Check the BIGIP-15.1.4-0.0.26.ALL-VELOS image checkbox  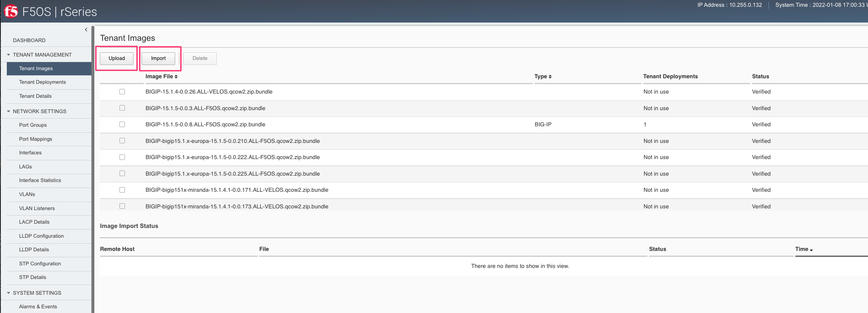[x=122, y=91]
